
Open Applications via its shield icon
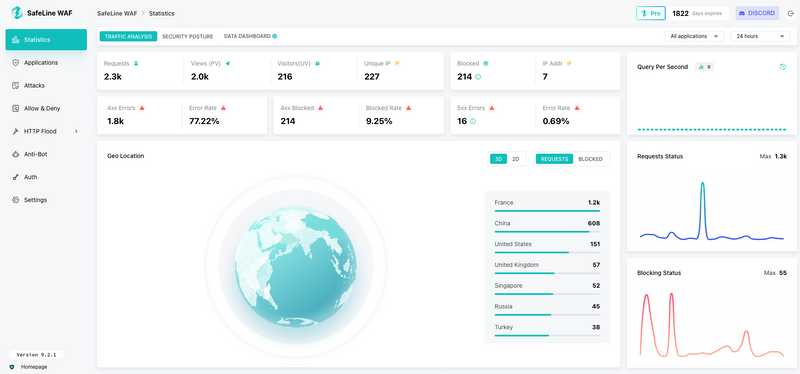(15, 62)
